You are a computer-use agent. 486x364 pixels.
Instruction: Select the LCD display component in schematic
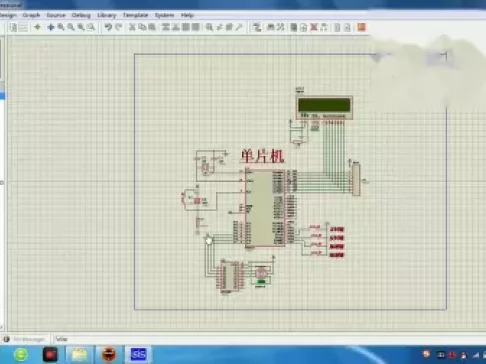coord(324,107)
